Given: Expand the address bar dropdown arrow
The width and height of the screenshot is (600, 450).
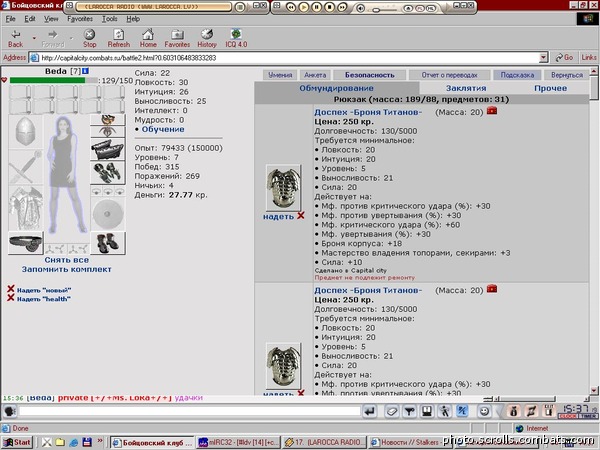Looking at the screenshot, I should [543, 58].
